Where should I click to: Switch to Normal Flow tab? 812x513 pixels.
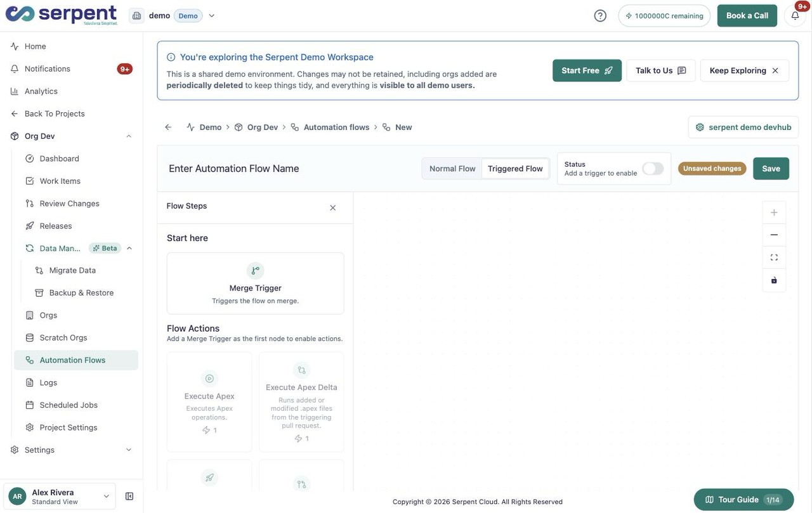pyautogui.click(x=452, y=169)
